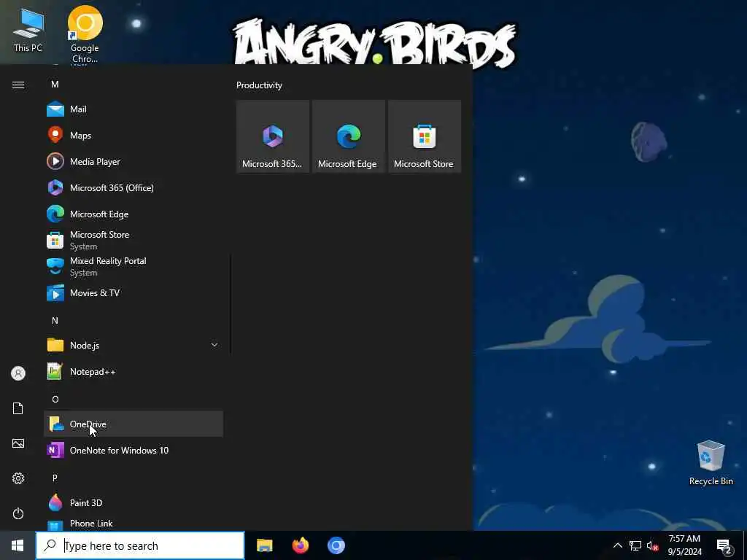Viewport: 747px width, 560px height.
Task: Select This PC desktop icon
Action: [28, 29]
